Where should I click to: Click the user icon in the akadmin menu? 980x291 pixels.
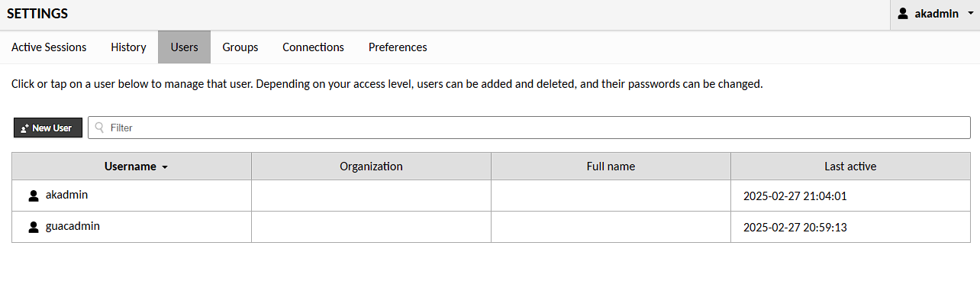(x=903, y=14)
